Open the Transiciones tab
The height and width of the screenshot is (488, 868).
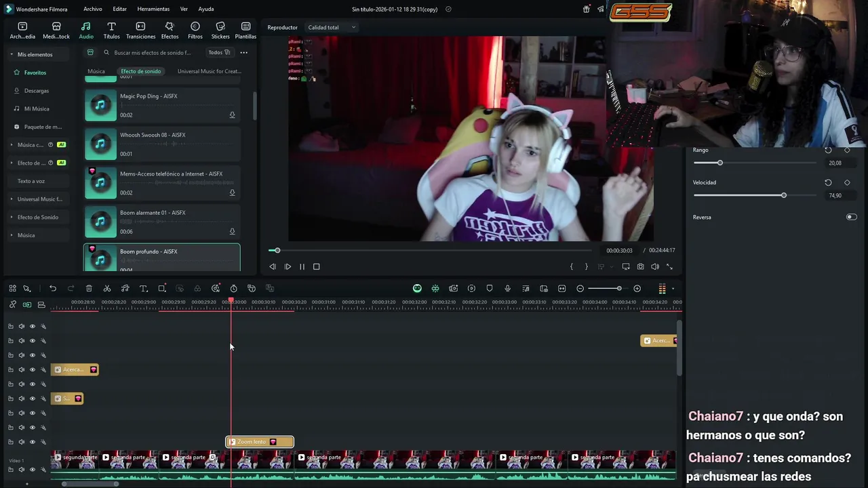click(140, 30)
